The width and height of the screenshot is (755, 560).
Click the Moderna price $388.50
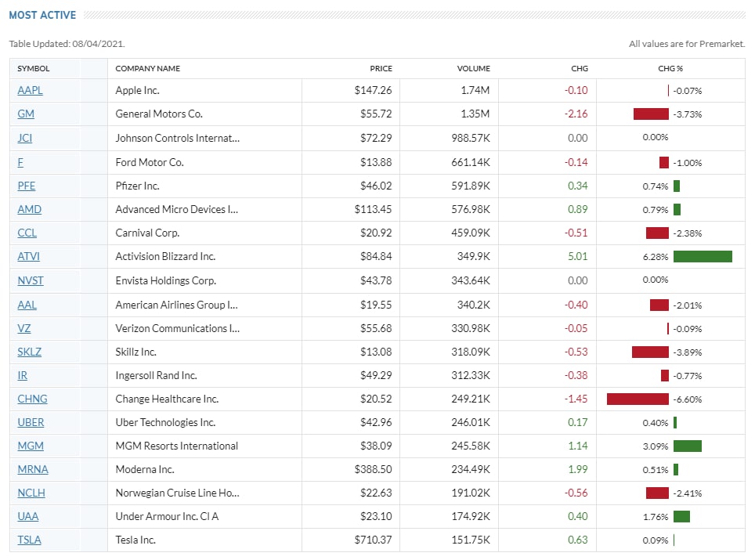pyautogui.click(x=373, y=469)
